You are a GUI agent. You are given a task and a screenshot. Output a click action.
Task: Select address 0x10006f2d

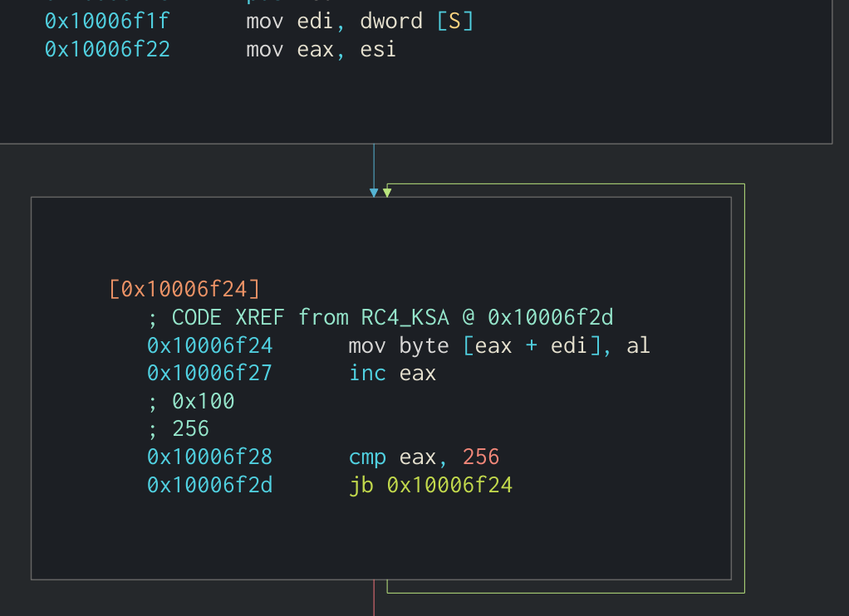[x=209, y=484]
